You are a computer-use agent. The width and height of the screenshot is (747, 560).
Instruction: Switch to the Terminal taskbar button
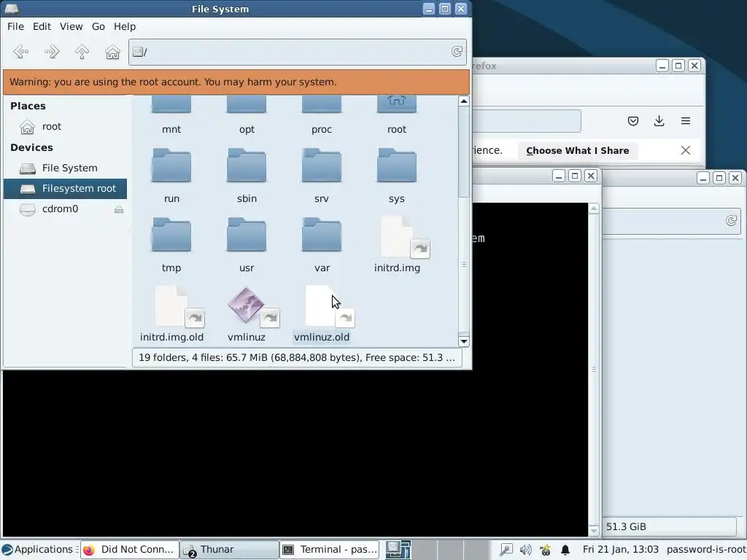pos(329,550)
